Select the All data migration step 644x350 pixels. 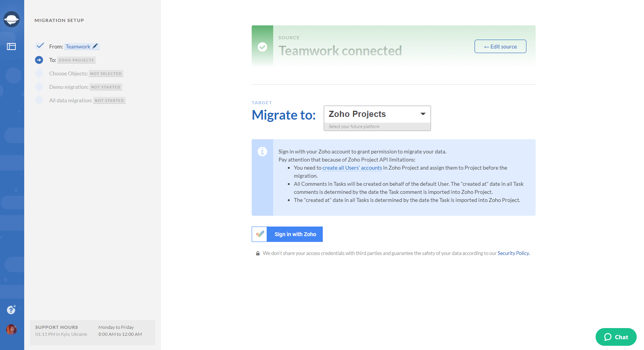coord(71,100)
